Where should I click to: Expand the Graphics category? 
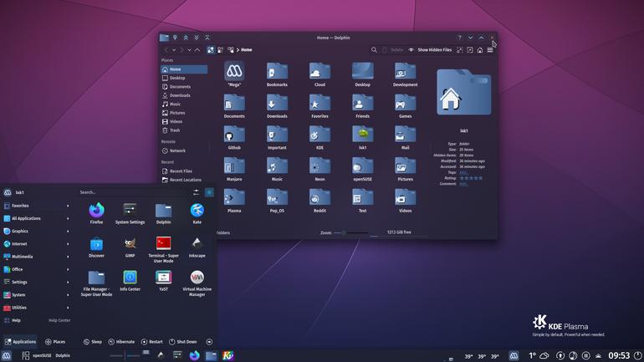point(36,231)
